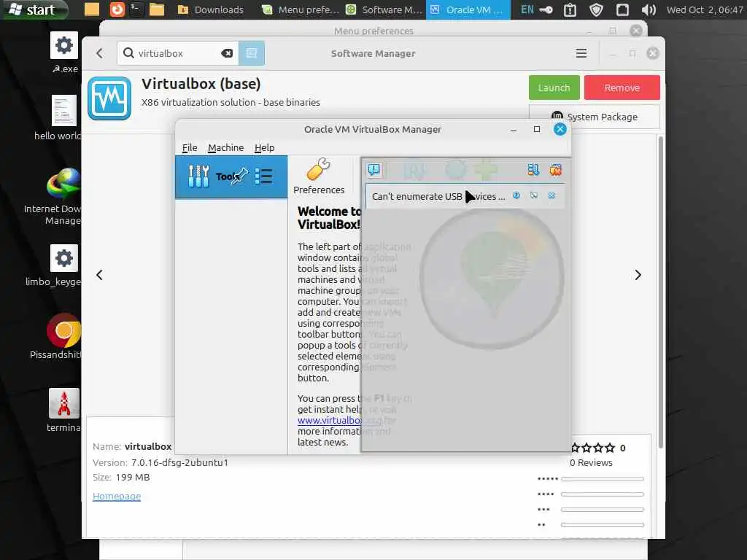This screenshot has width=747, height=560.
Task: Switch to the Menu preferences taskbar window
Action: 301,9
